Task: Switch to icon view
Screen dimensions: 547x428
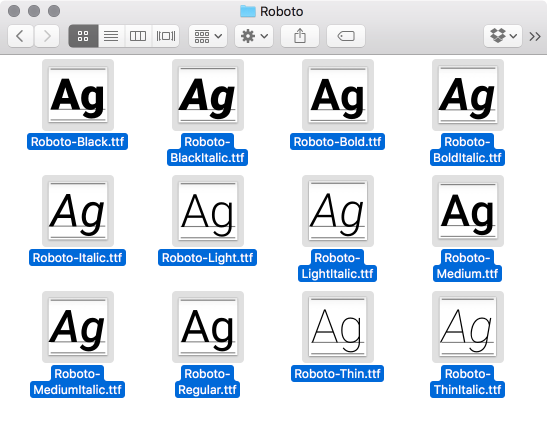Action: tap(83, 36)
